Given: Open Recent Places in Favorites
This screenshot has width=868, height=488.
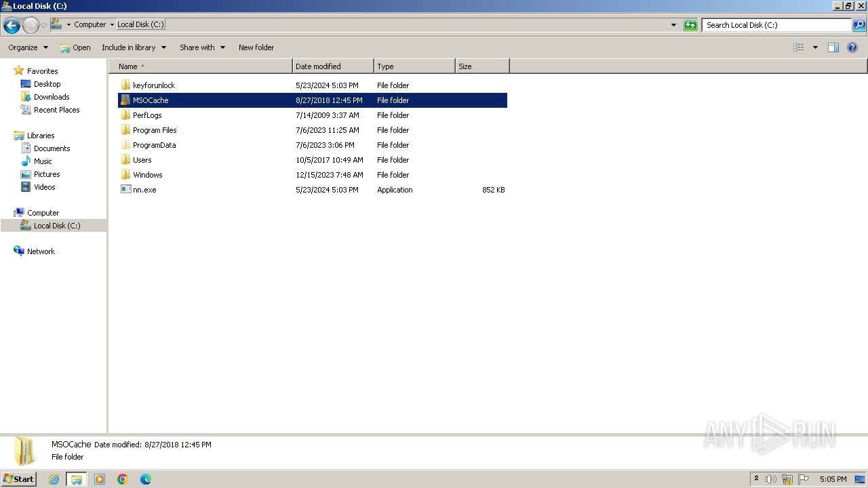Looking at the screenshot, I should click(x=56, y=110).
